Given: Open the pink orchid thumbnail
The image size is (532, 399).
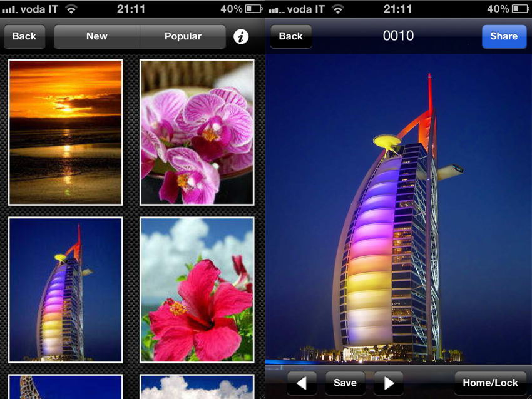Looking at the screenshot, I should tap(197, 132).
